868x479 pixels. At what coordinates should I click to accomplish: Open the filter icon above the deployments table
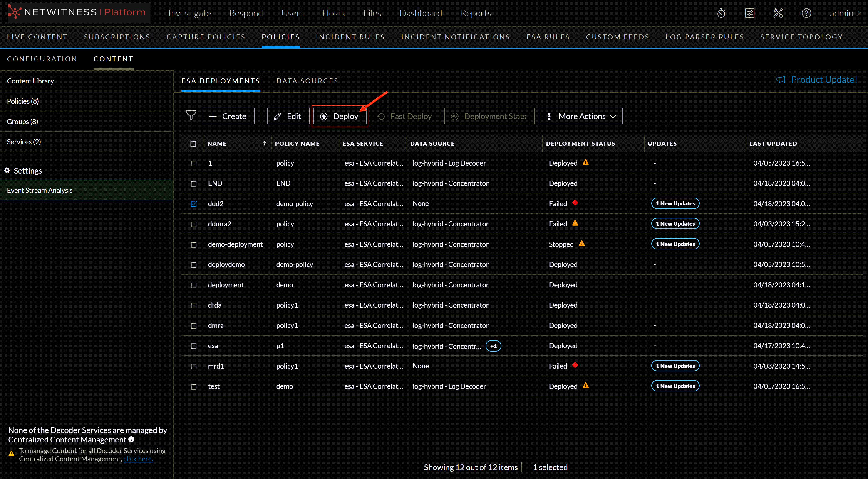(191, 115)
